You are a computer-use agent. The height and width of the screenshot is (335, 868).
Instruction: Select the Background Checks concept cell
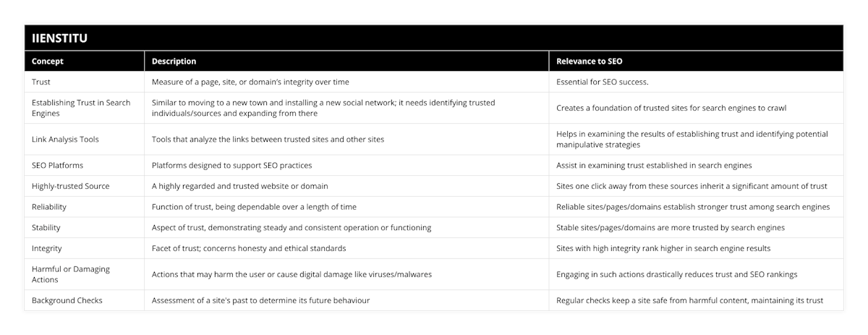[x=67, y=300]
